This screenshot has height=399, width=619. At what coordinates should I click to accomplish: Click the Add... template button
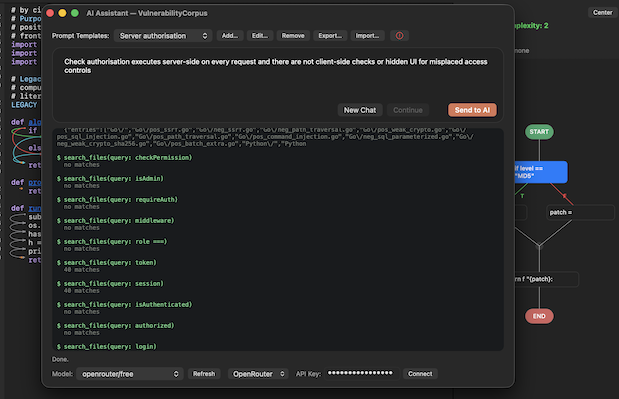click(230, 36)
